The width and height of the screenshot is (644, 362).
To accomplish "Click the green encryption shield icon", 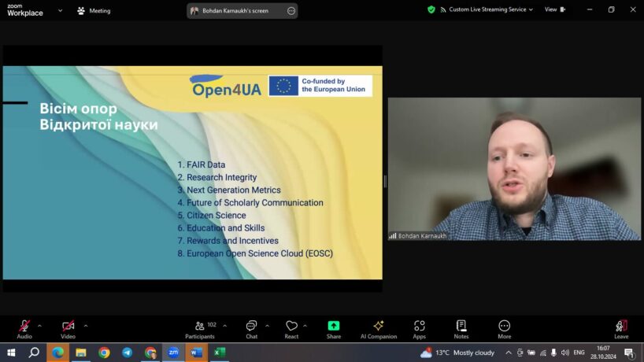I will coord(431,9).
